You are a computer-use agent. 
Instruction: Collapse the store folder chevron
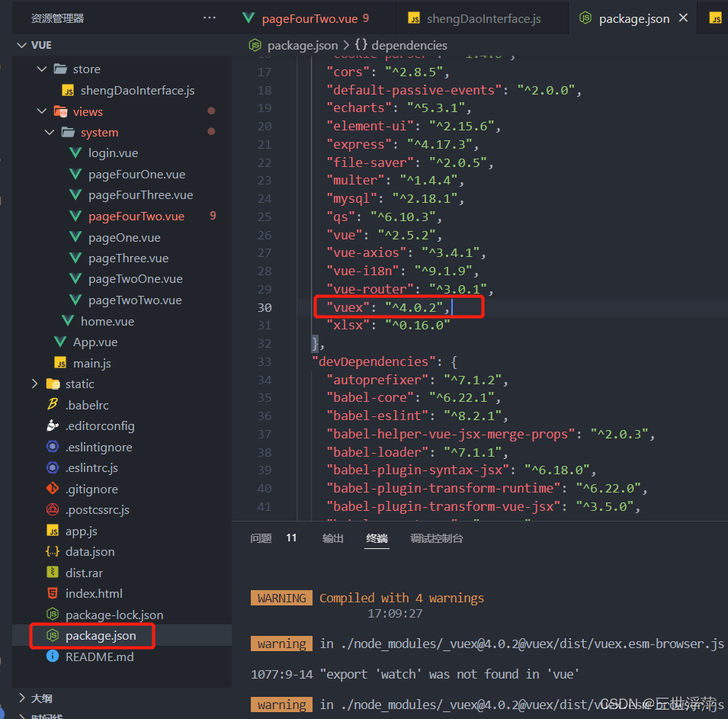[42, 69]
